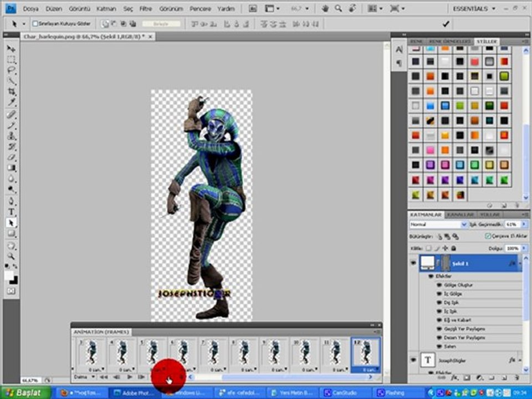Click the background color swatch
This screenshot has width=532, height=399.
[14, 280]
